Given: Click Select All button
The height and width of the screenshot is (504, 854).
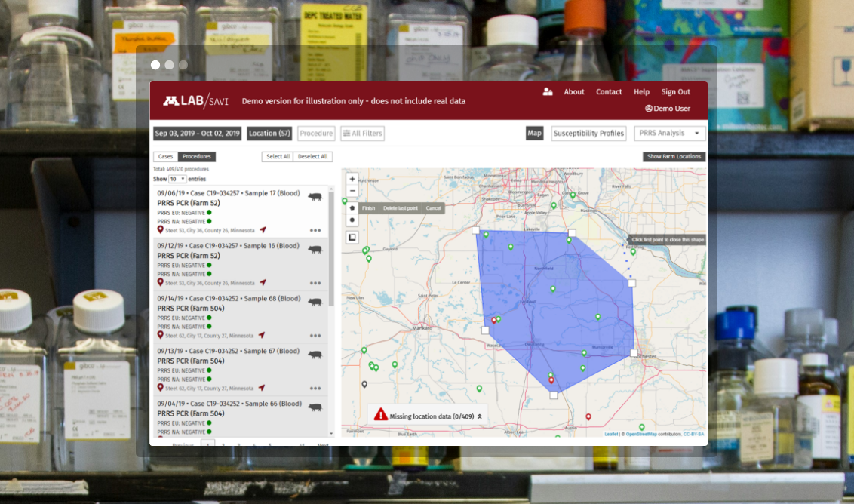Looking at the screenshot, I should click(278, 156).
